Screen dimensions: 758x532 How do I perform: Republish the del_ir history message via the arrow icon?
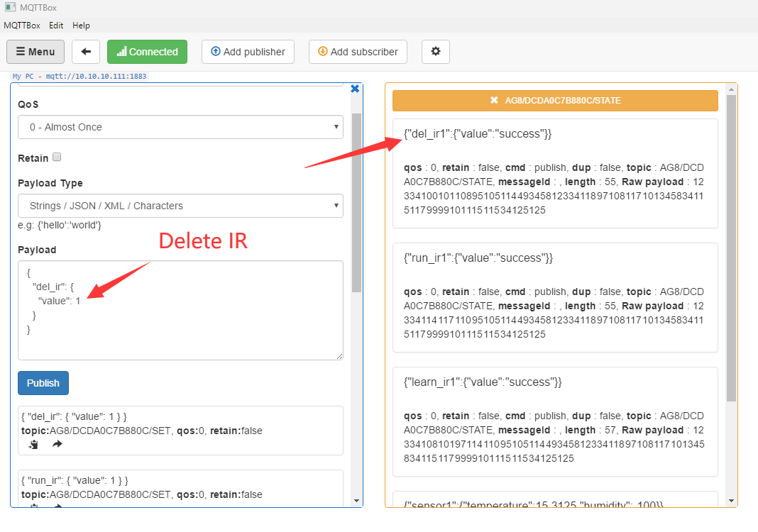pyautogui.click(x=57, y=445)
